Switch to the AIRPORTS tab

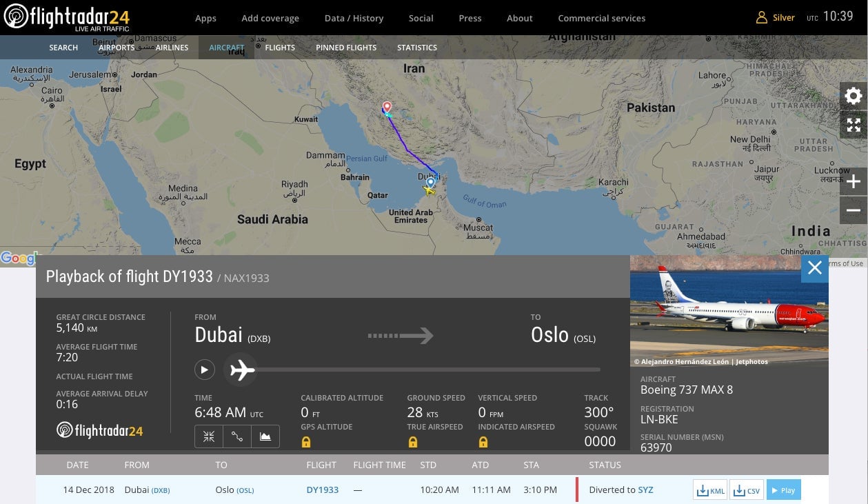pyautogui.click(x=116, y=48)
